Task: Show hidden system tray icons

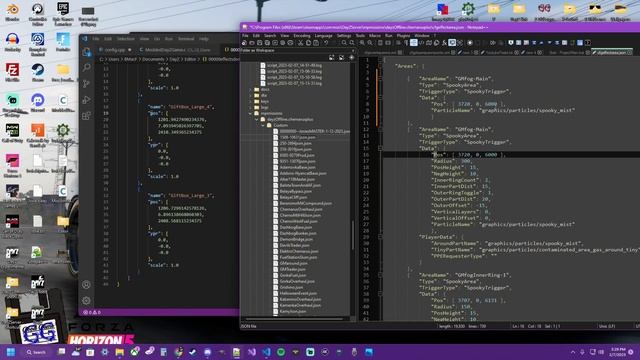Action: point(573,352)
